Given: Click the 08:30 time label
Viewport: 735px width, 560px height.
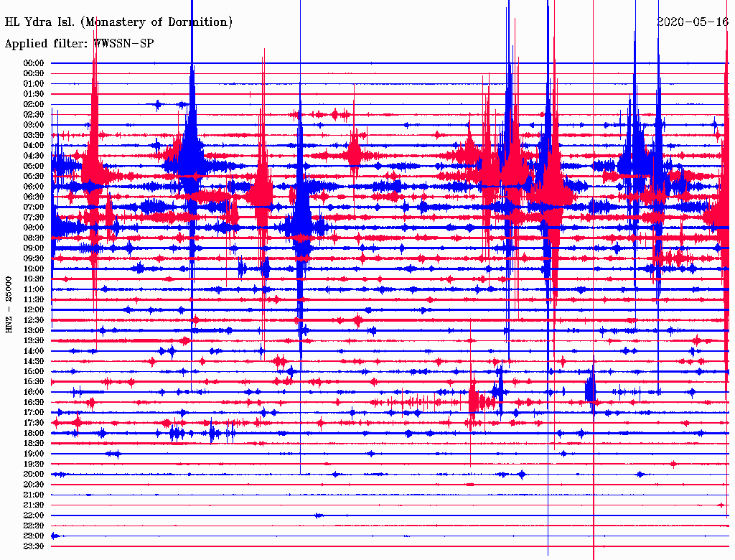Looking at the screenshot, I should 34,238.
